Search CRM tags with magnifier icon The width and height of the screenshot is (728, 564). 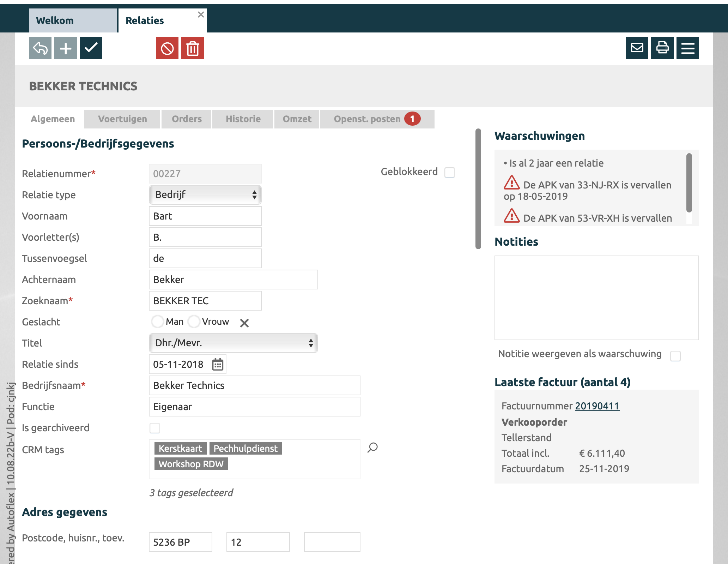tap(372, 448)
